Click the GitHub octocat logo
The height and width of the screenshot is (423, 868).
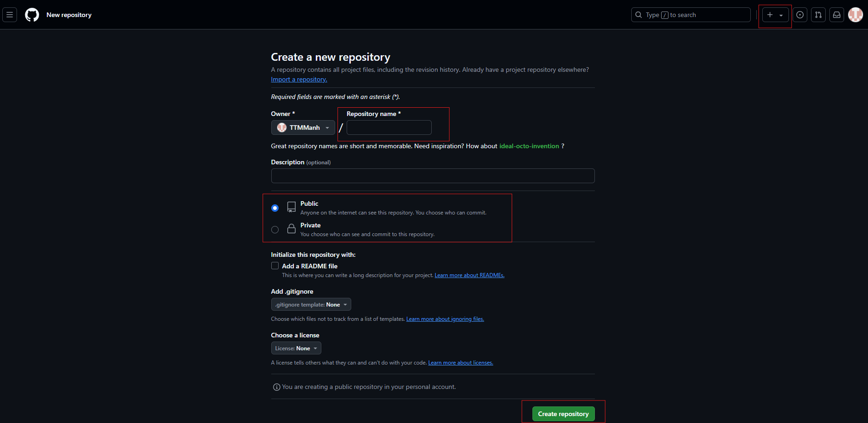32,15
